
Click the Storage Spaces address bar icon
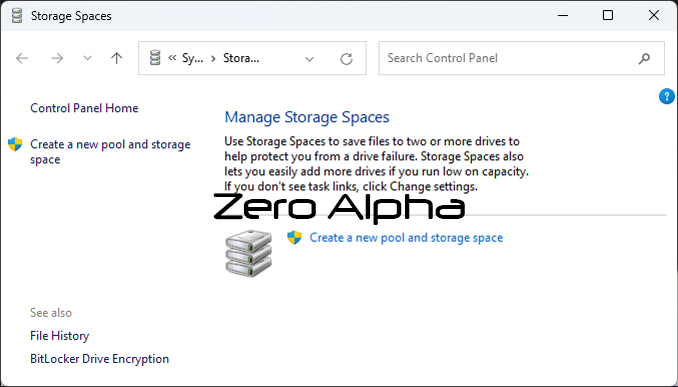click(155, 58)
